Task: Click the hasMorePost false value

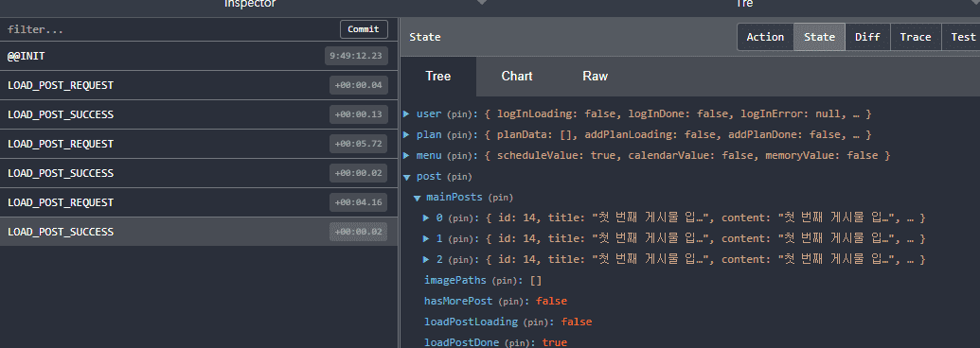Action: pos(551,301)
